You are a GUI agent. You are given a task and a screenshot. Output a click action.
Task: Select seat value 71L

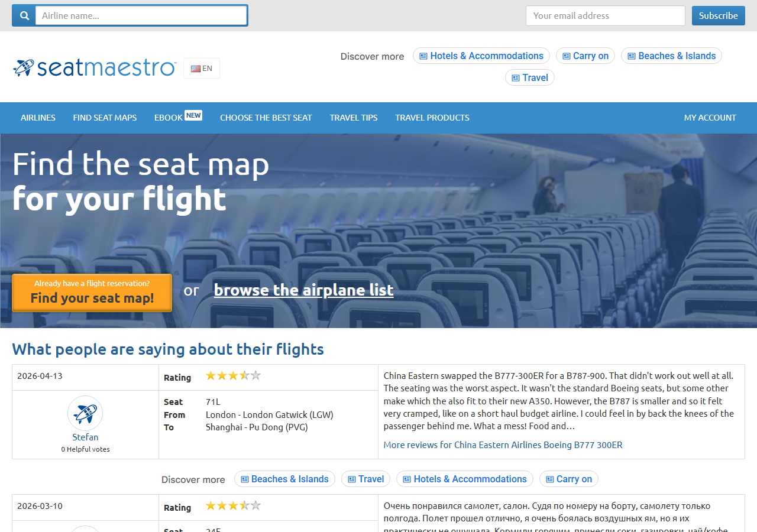(x=213, y=402)
